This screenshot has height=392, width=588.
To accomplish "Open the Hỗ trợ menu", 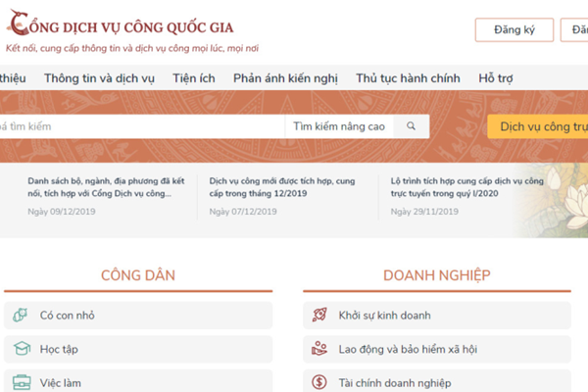I will [495, 78].
